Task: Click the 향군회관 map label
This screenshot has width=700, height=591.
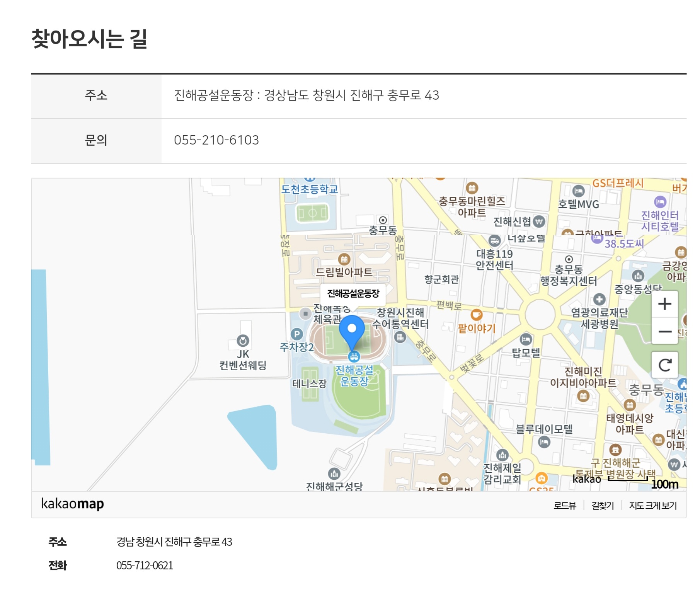Action: (x=441, y=279)
